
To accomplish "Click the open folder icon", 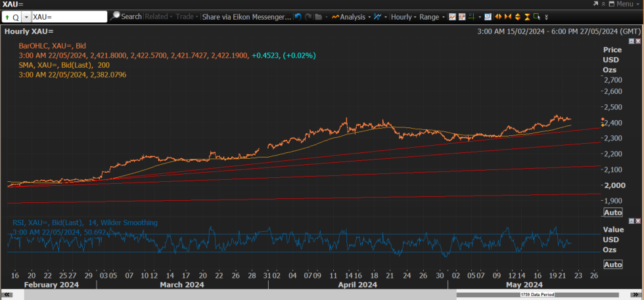I will coord(318,17).
